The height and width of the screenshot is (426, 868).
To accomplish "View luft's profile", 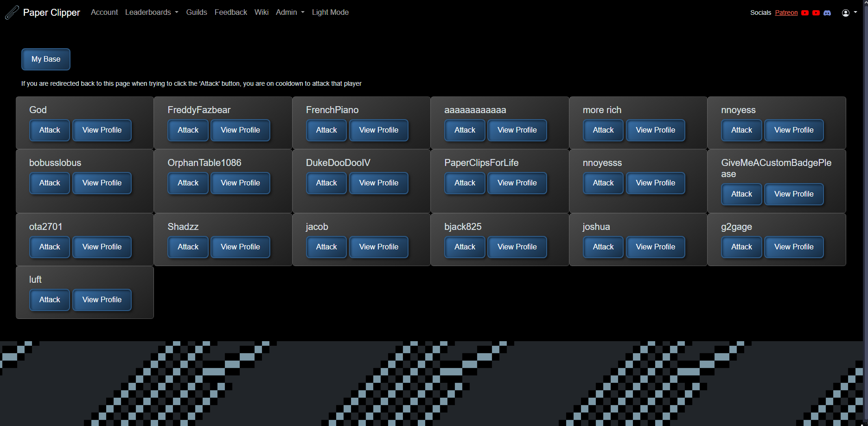I will (102, 300).
